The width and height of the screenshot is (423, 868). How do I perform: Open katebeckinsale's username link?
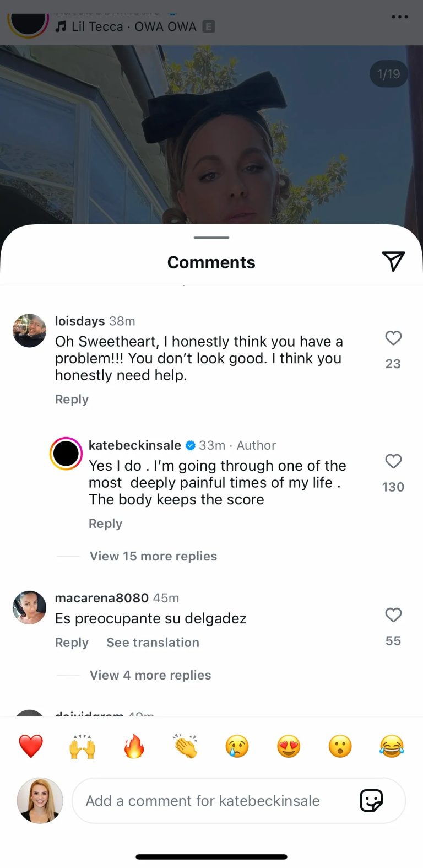point(134,445)
